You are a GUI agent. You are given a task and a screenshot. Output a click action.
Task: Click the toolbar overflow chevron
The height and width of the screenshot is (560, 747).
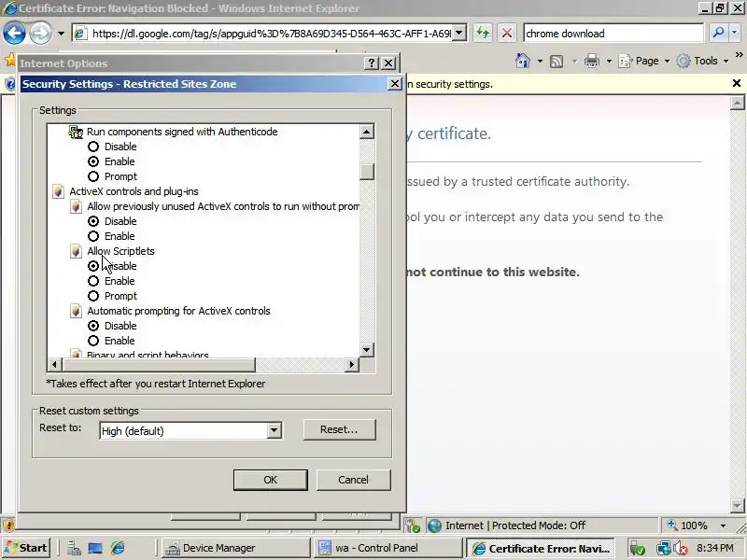[739, 55]
